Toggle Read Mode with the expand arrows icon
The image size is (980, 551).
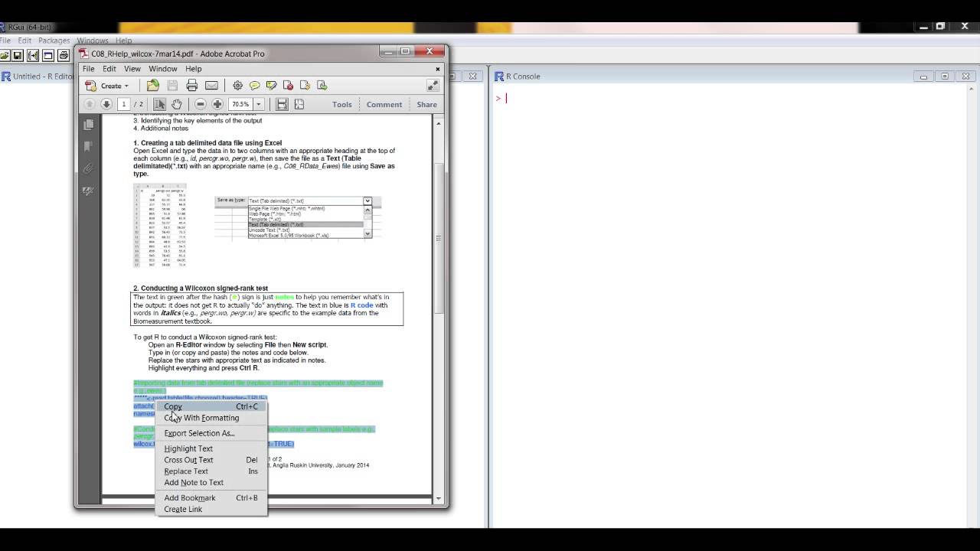(433, 85)
